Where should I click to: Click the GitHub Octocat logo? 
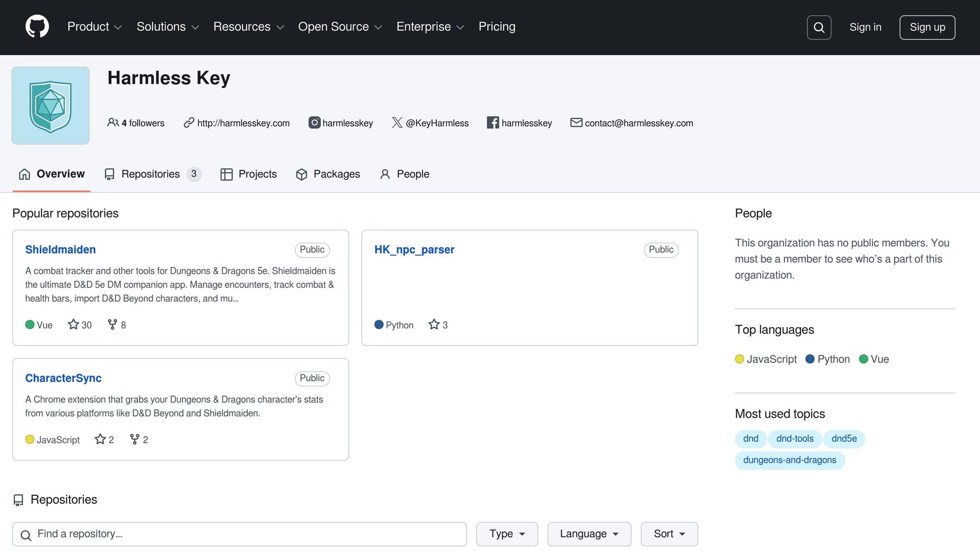click(x=37, y=27)
